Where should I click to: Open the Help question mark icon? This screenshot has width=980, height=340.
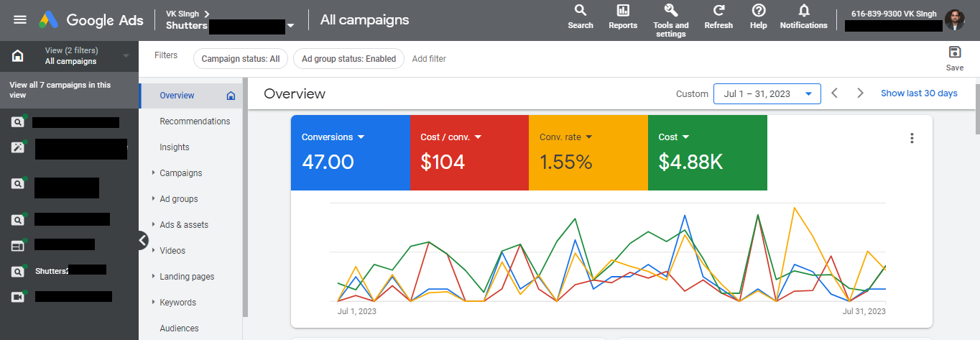[x=759, y=11]
